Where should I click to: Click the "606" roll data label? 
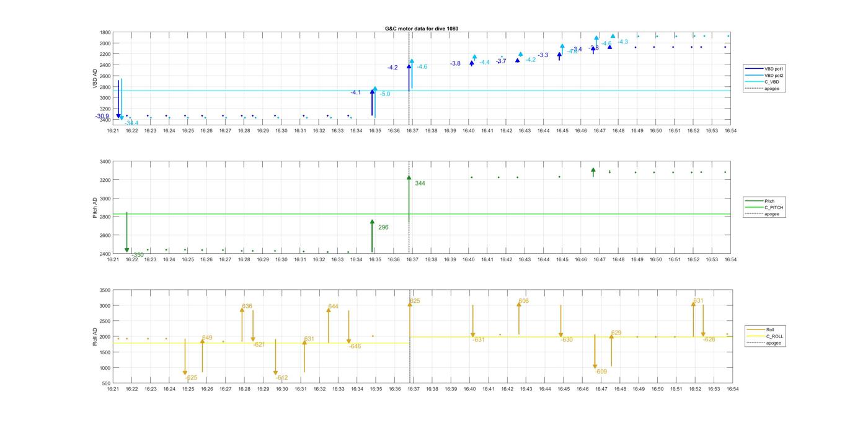524,301
